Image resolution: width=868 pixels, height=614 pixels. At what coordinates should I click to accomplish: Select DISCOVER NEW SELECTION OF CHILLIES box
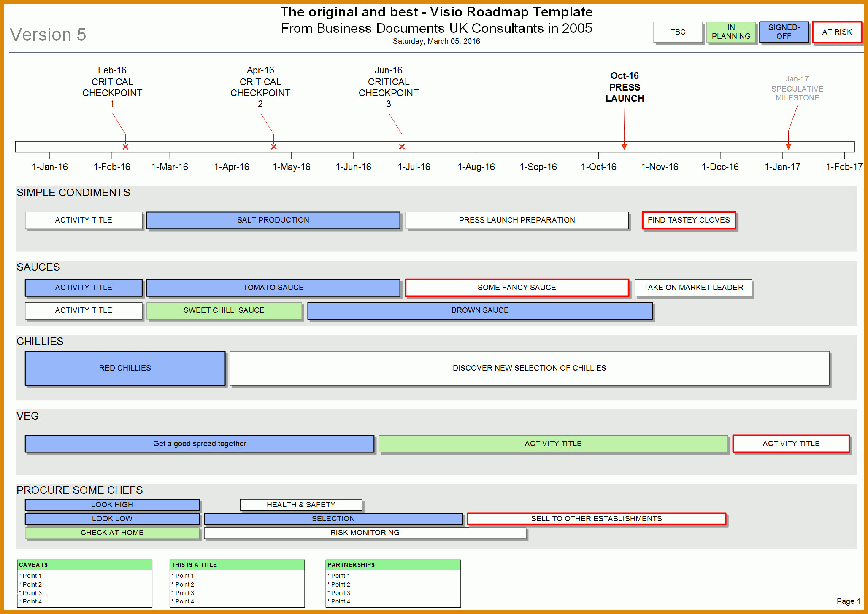[x=530, y=368]
